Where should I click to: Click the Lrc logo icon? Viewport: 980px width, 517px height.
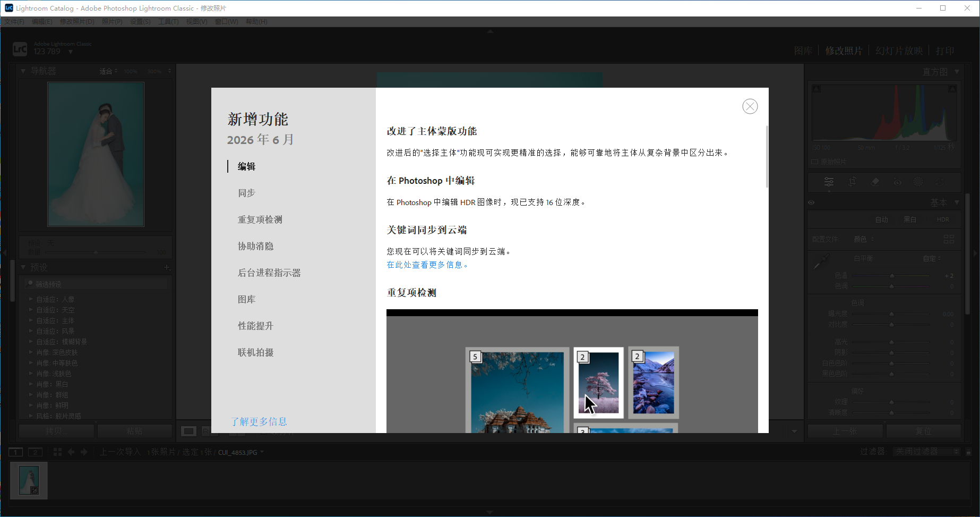20,49
